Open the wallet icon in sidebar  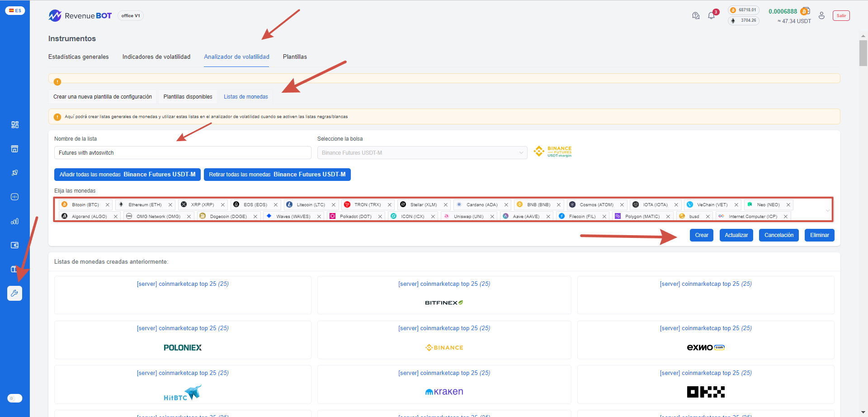[15, 245]
